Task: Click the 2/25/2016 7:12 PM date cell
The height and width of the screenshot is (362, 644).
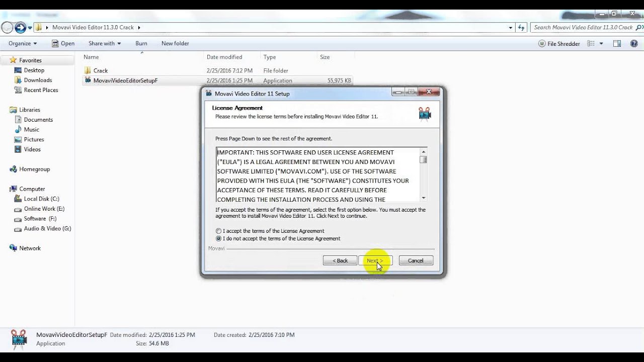Action: pyautogui.click(x=229, y=71)
